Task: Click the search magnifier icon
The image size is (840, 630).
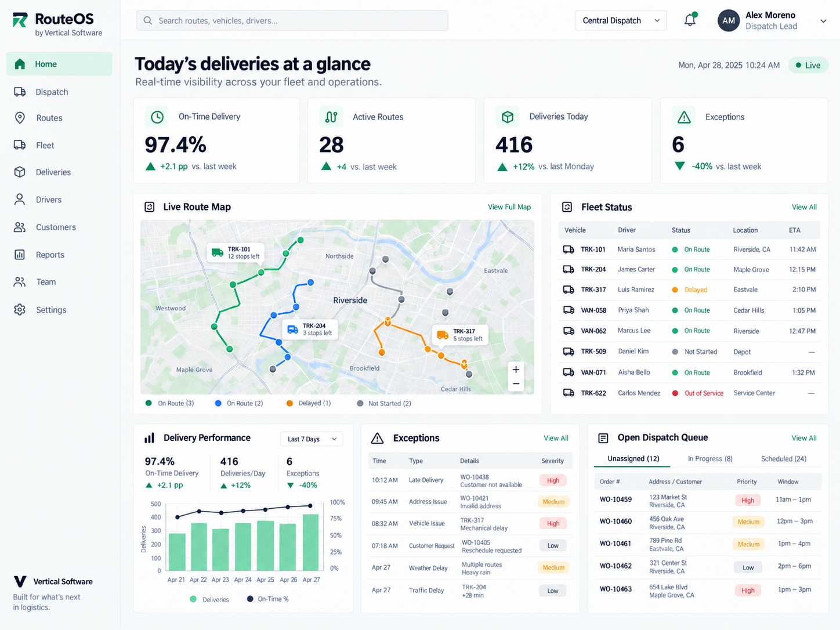Action: coord(148,20)
